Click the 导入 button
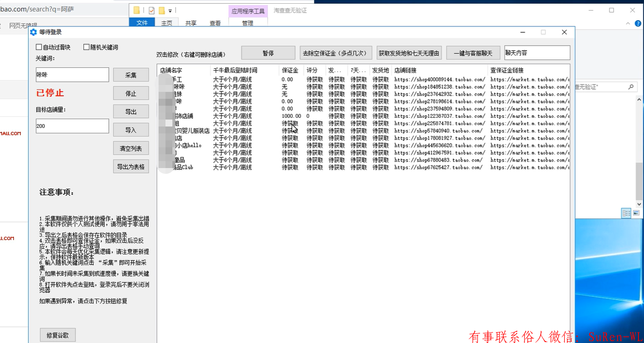Viewport: 644px width, 343px height. 131,130
